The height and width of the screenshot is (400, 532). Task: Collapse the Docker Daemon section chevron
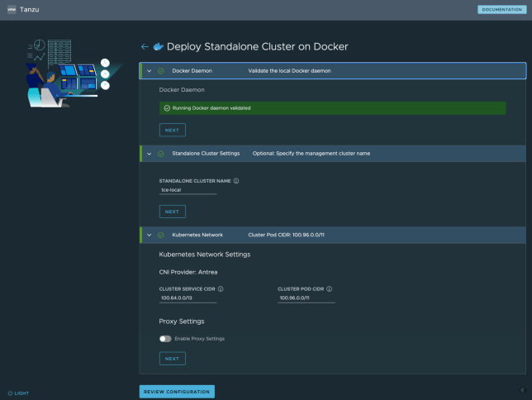point(149,71)
